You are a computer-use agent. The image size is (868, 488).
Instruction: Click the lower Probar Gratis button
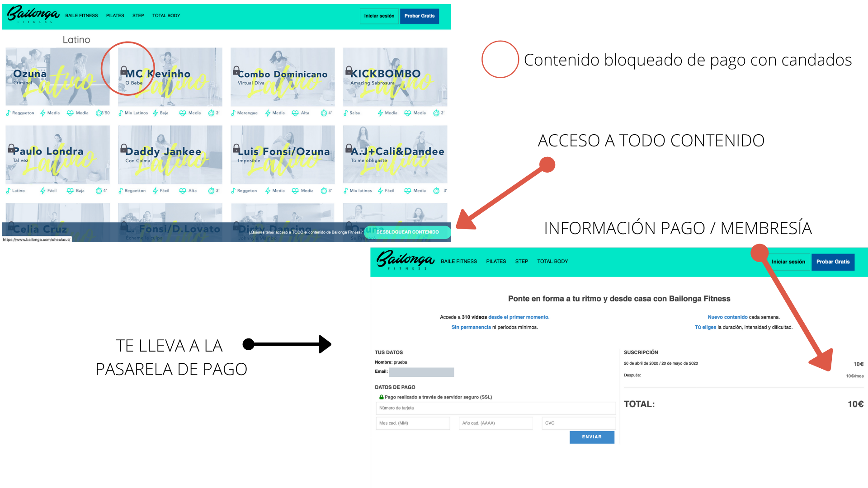(833, 262)
